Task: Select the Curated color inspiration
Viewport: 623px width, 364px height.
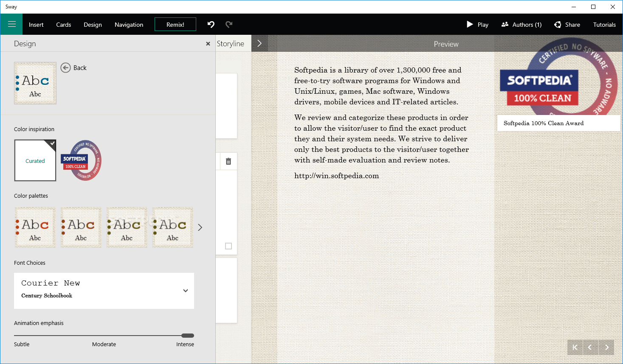Action: (35, 161)
